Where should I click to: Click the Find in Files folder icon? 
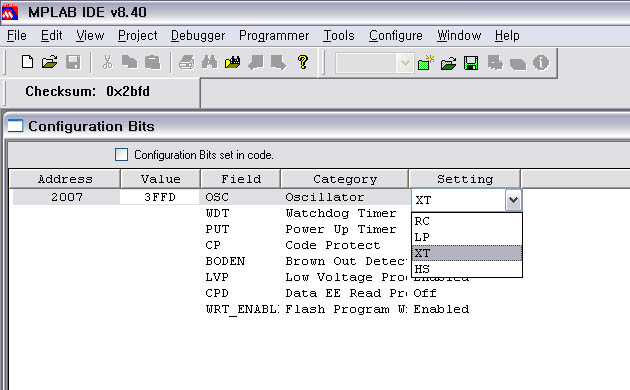[232, 62]
